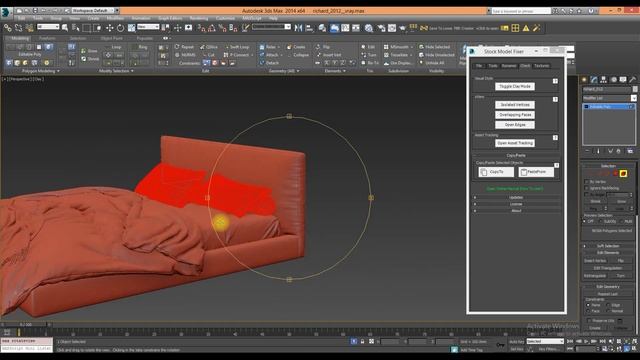Expand the Polygon Modeling panel dropdown
The width and height of the screenshot is (640, 360).
coord(41,71)
